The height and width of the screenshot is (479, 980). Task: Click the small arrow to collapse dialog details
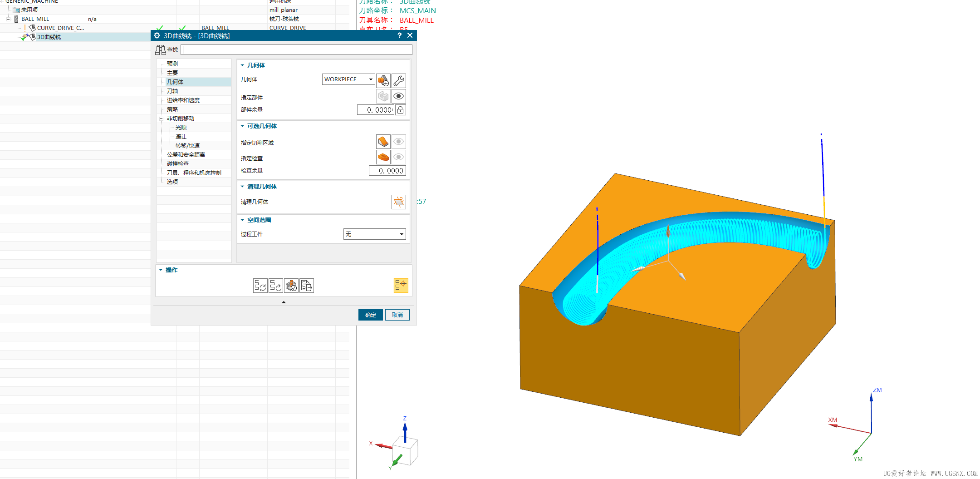click(x=284, y=302)
